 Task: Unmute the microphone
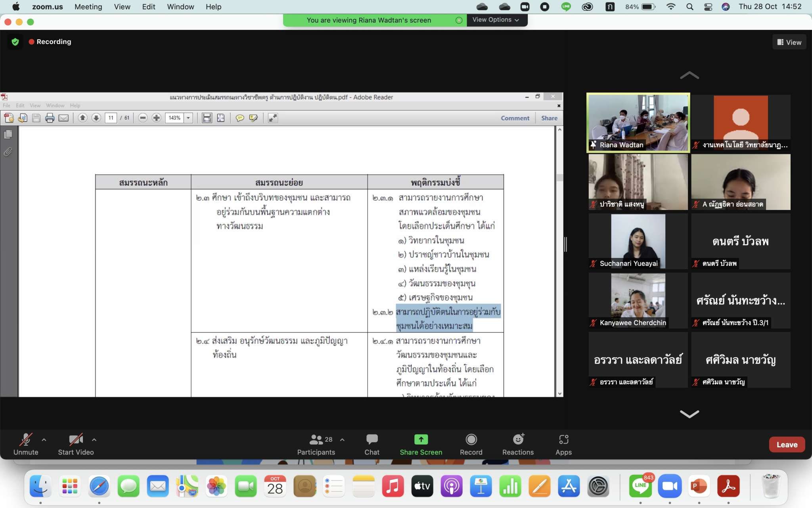tap(26, 444)
